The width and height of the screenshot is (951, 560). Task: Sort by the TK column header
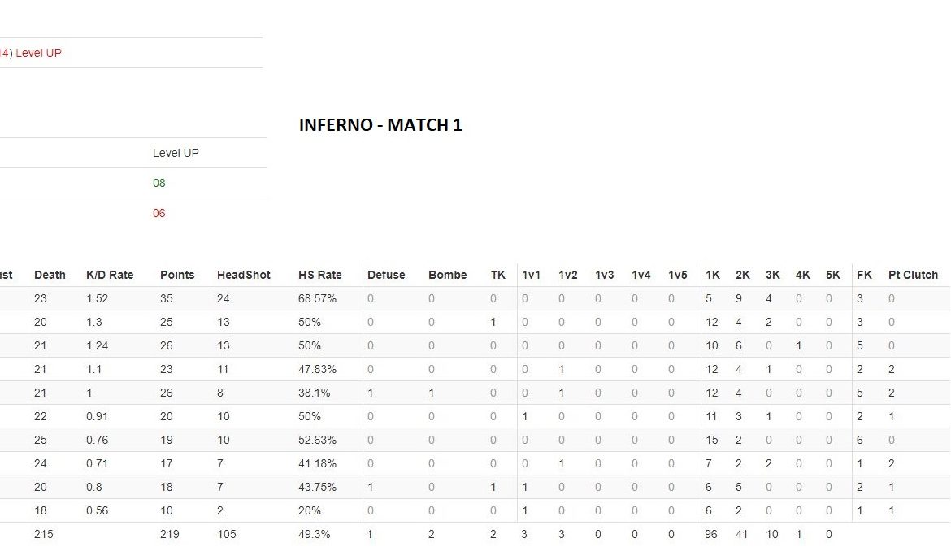point(498,275)
